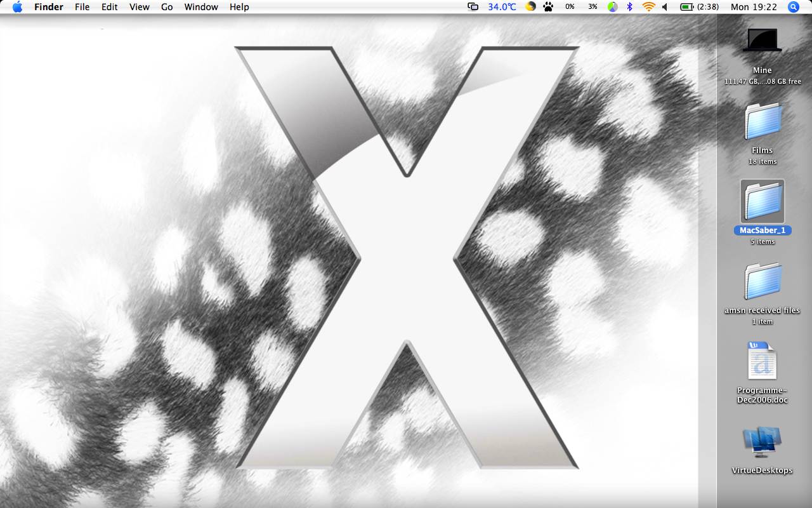Viewport: 812px width, 508px height.
Task: Open the battery status menu
Action: [687, 7]
